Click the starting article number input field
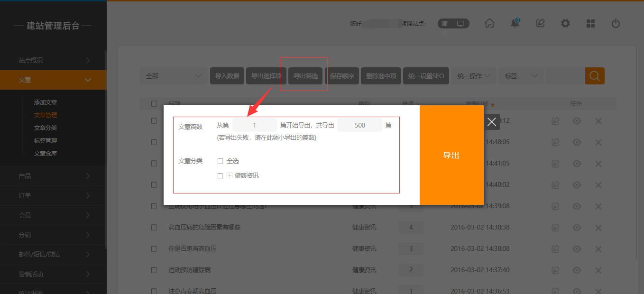 pyautogui.click(x=255, y=125)
